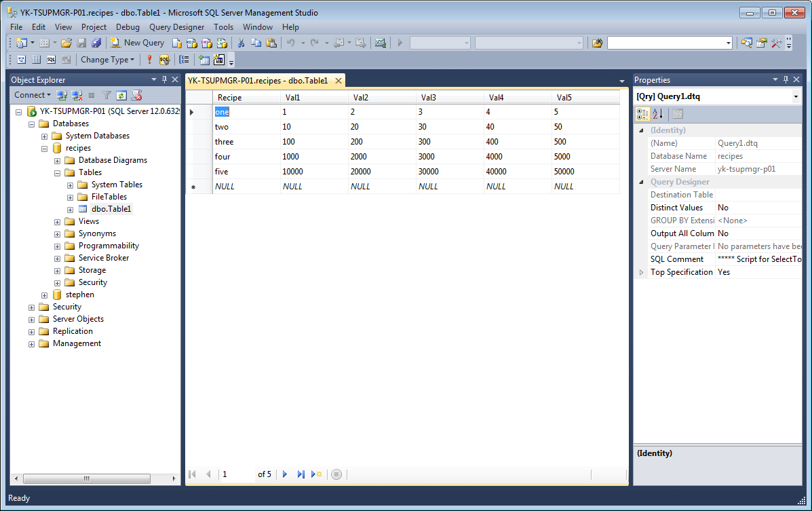Open the Debug menu
The width and height of the screenshot is (812, 511).
(128, 27)
